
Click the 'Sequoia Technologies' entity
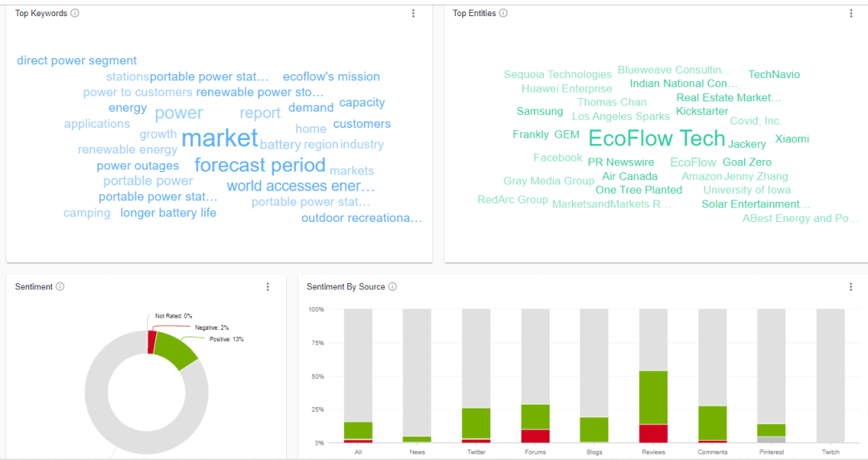(558, 74)
